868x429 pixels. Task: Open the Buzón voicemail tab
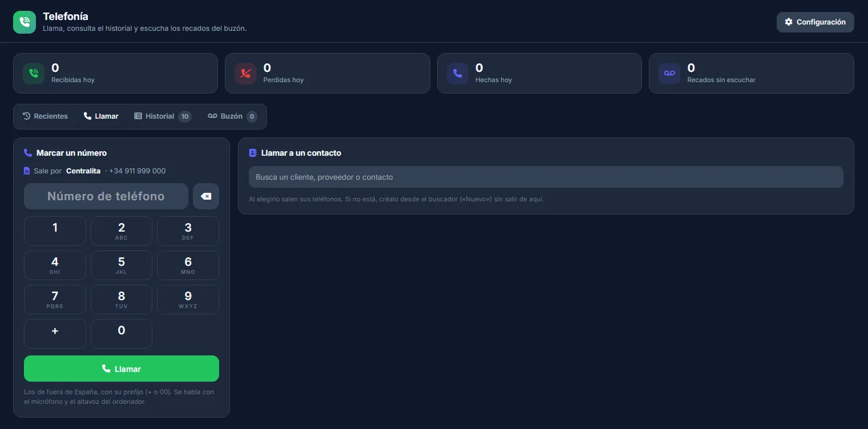pos(232,116)
